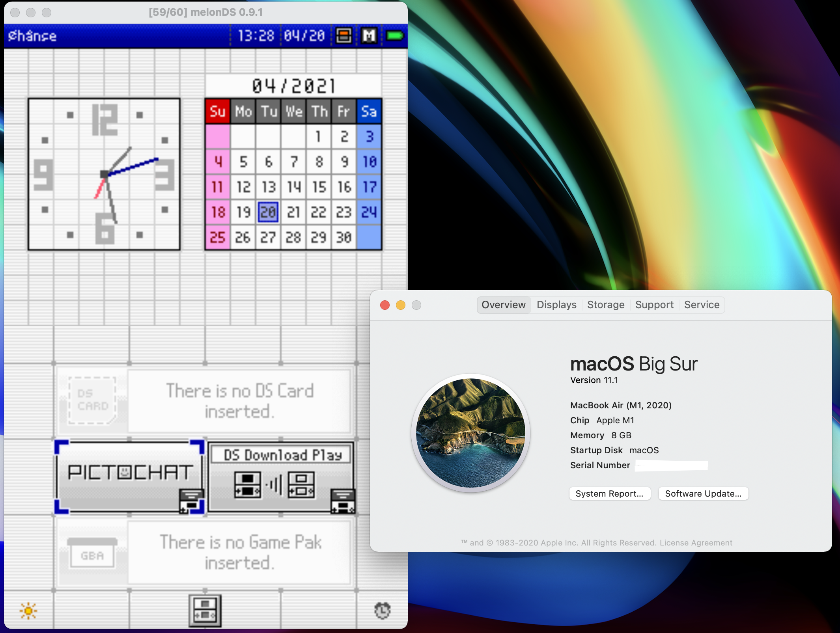Screen dimensions: 840x633
Task: Click the M alarm indicator in the top bar
Action: click(369, 35)
